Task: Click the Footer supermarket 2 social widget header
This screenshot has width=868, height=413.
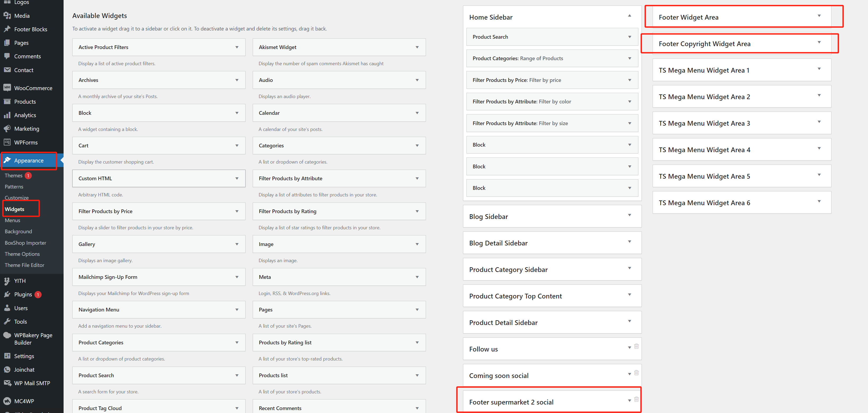Action: [511, 402]
